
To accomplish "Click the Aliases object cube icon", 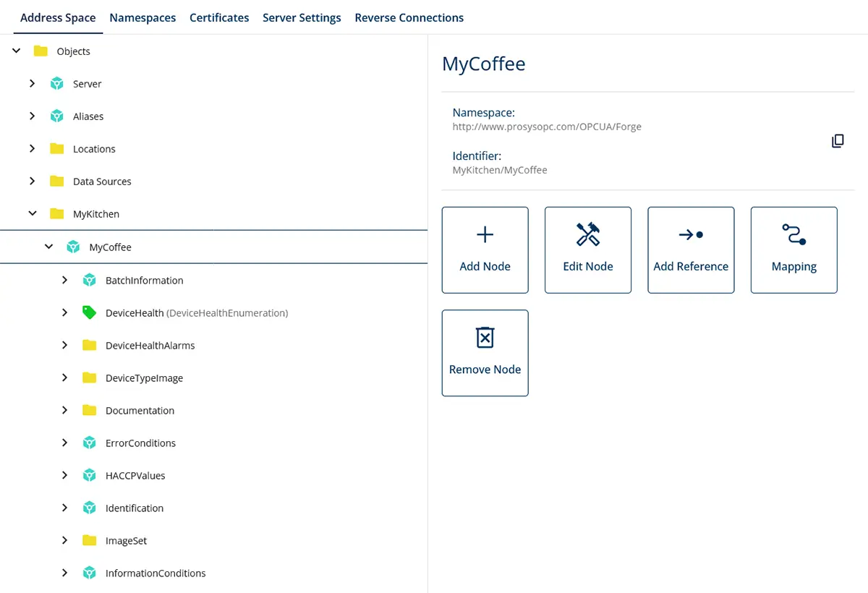I will coord(57,116).
